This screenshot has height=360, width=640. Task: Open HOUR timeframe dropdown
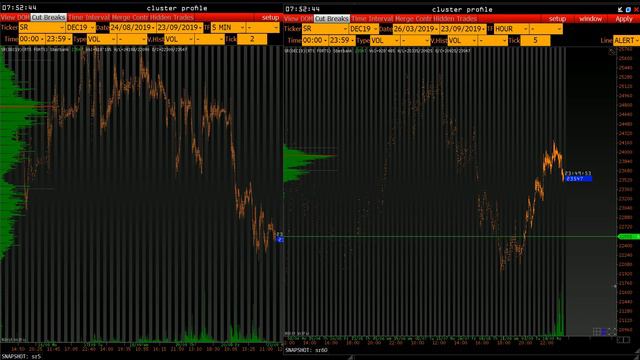[x=511, y=29]
